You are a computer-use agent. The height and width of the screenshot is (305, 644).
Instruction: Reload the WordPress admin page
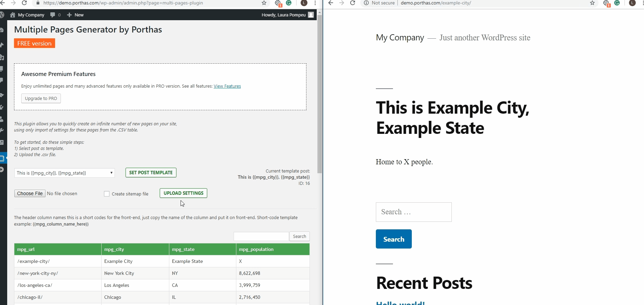[x=24, y=3]
